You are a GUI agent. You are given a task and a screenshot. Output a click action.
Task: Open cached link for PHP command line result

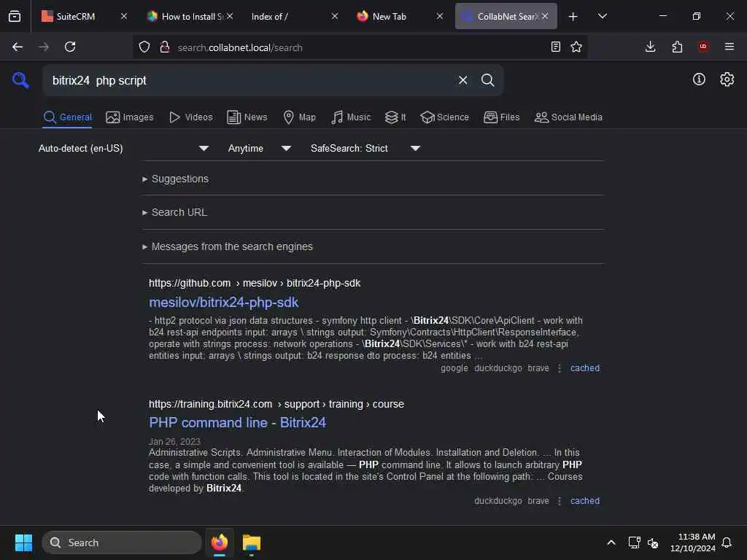click(x=584, y=501)
